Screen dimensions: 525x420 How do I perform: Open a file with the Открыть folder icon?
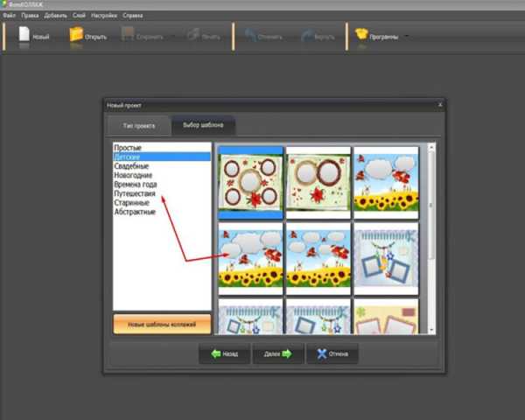(x=76, y=34)
